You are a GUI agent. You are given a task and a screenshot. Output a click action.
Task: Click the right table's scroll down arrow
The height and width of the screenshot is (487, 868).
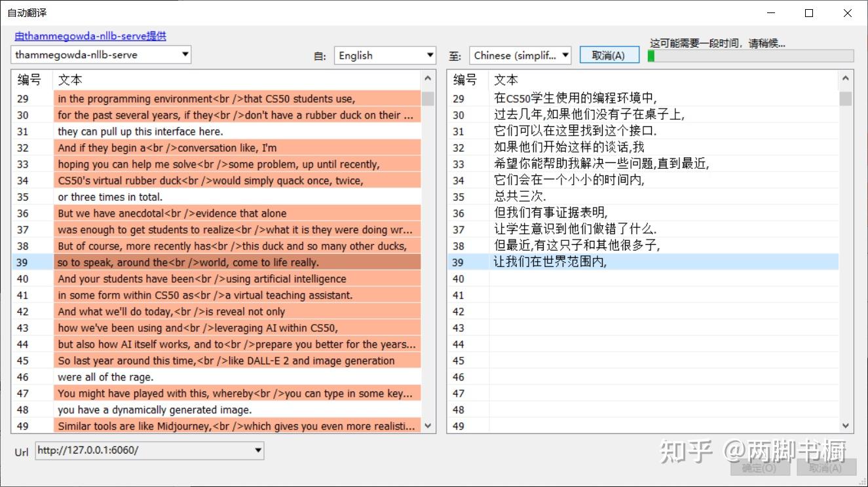[x=846, y=425]
